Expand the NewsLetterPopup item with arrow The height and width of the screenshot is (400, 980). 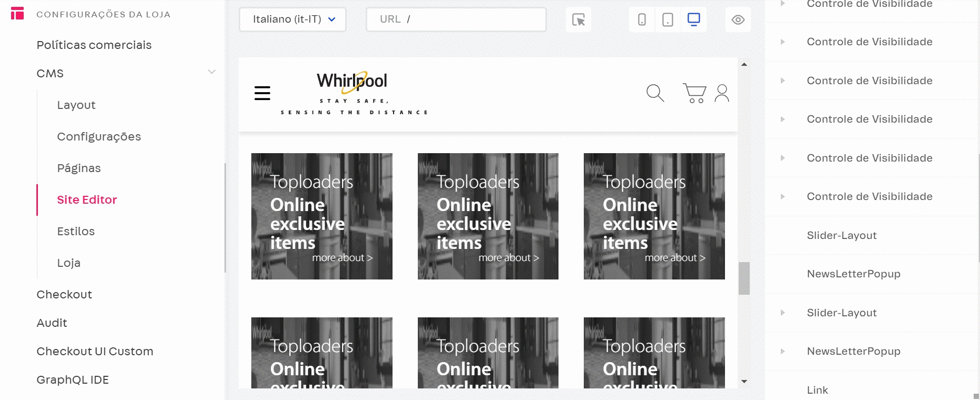pyautogui.click(x=782, y=351)
